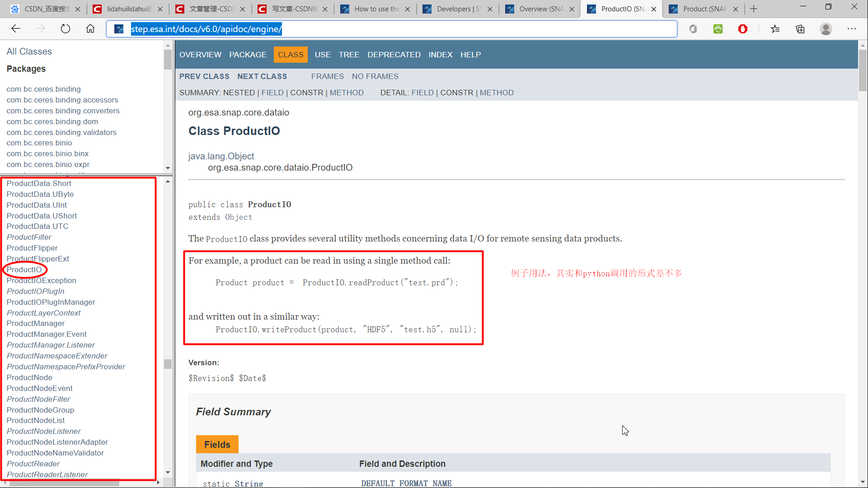Close the ProductIO tab

pos(654,9)
